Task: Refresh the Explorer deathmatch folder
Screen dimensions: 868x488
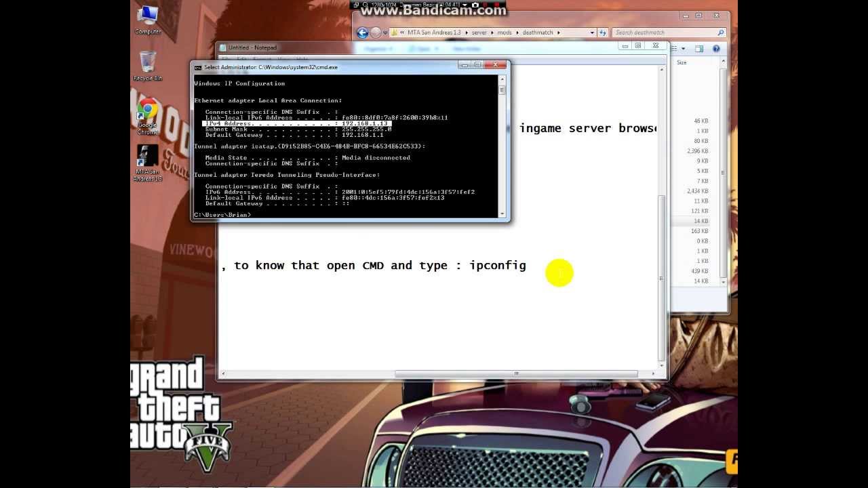Action: (604, 33)
